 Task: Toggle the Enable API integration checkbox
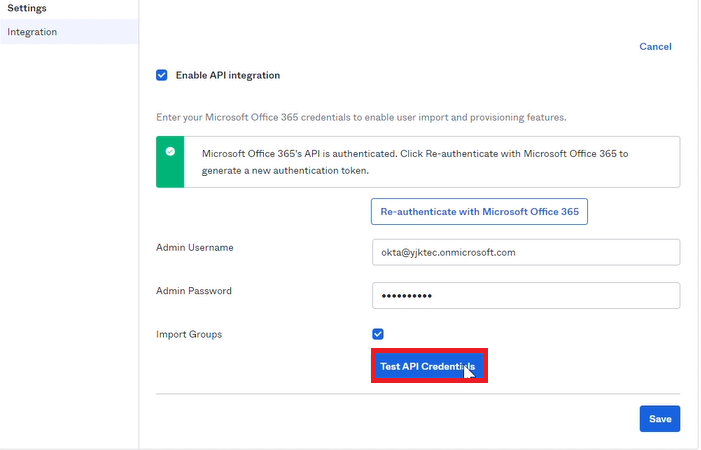click(x=162, y=75)
